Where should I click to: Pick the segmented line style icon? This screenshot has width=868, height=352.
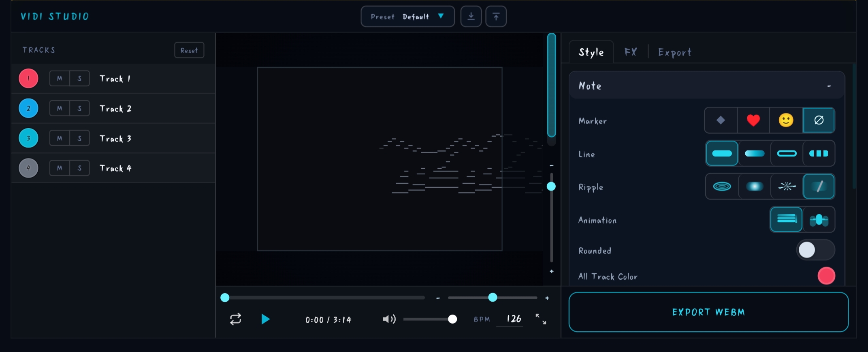click(819, 154)
